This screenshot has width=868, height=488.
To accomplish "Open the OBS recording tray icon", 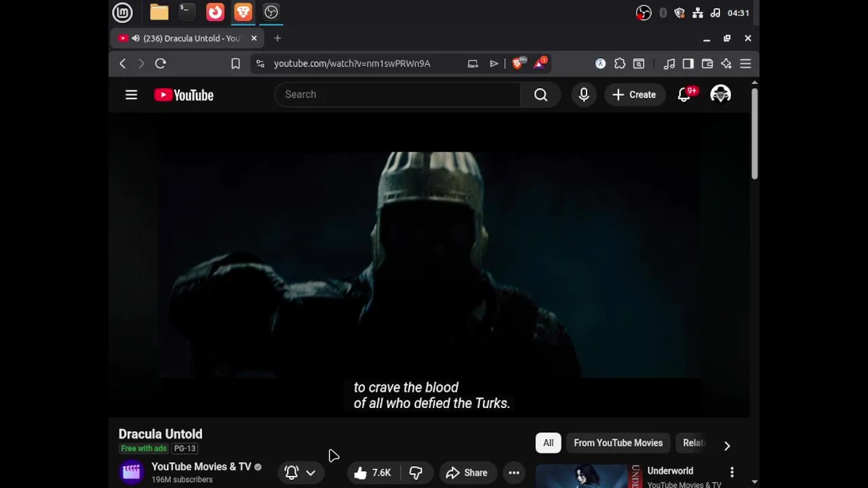I will 644,13.
